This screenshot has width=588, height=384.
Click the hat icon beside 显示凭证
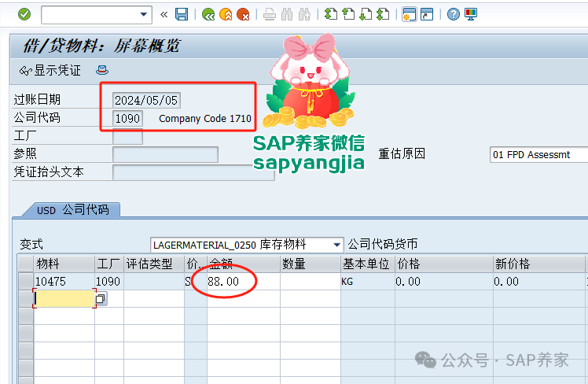coord(102,70)
